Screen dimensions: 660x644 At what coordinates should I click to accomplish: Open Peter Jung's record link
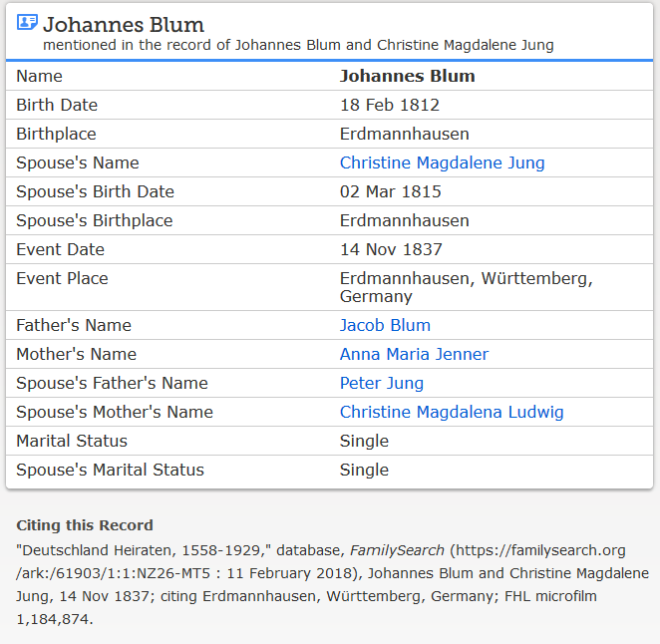point(381,383)
